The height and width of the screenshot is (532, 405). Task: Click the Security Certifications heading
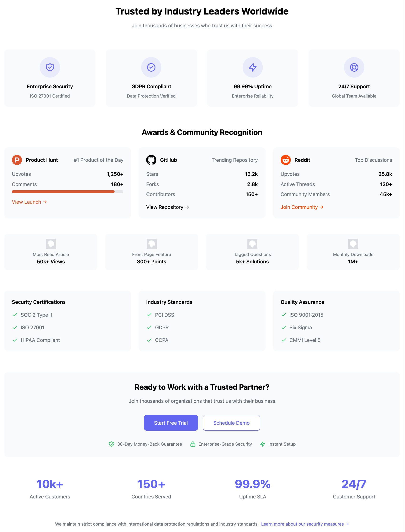[39, 302]
